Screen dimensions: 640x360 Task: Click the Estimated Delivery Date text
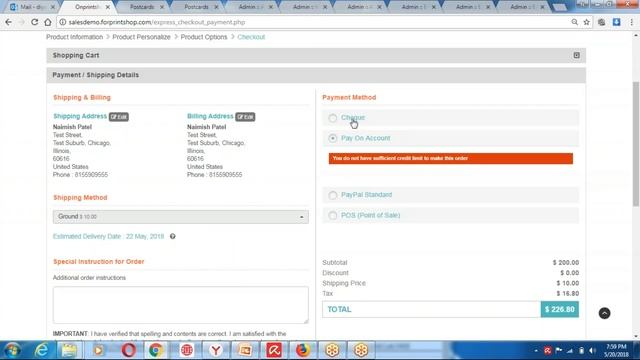[x=108, y=236]
